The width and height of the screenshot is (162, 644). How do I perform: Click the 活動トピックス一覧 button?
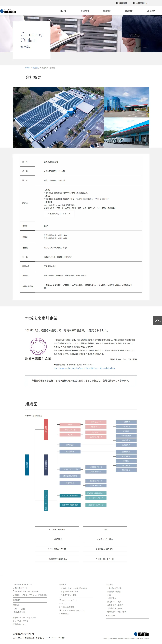[105, 559]
